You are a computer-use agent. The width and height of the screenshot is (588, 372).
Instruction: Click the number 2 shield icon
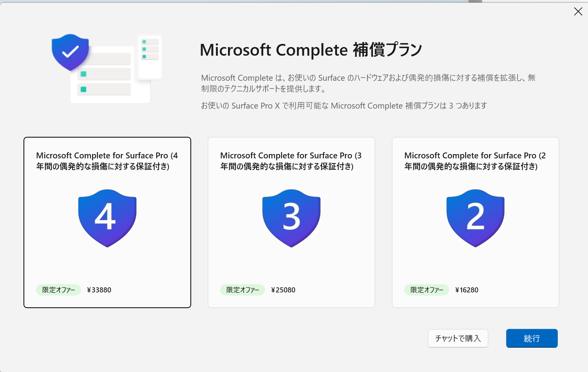[x=476, y=218]
